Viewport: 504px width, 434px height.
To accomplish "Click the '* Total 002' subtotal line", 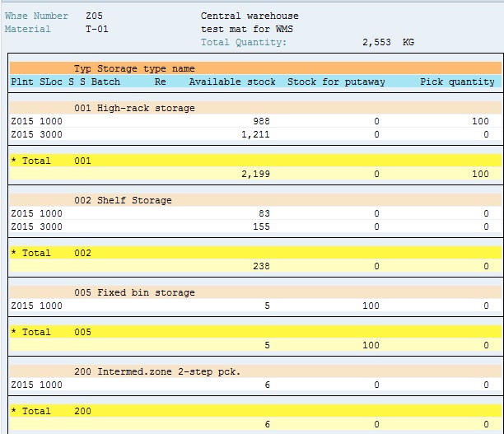I will (255, 253).
